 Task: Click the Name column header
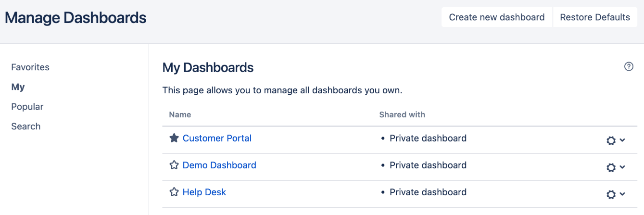(180, 114)
